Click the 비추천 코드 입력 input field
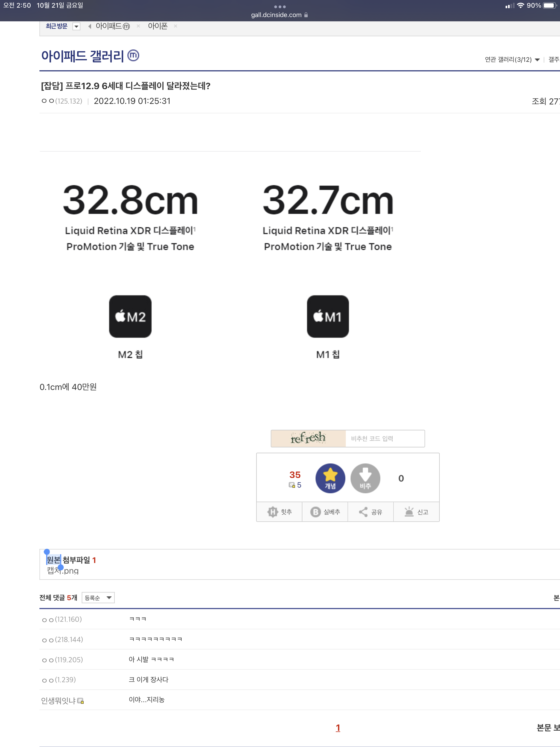Screen dimensions: 560x747 tap(385, 438)
